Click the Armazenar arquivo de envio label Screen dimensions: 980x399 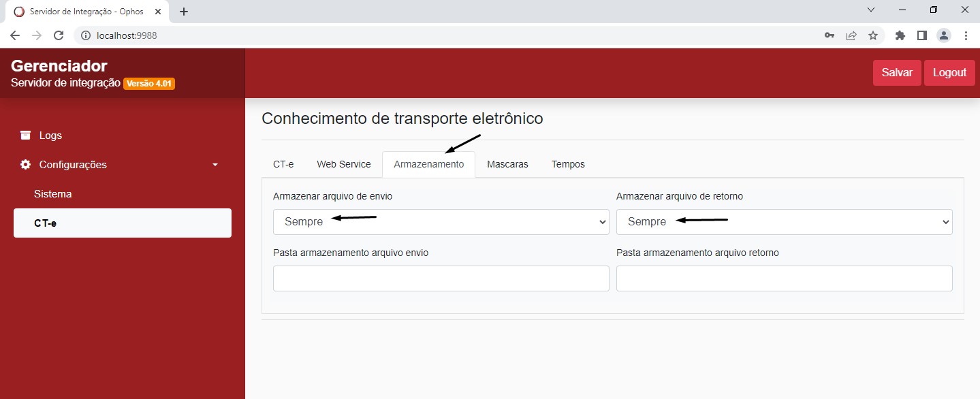[332, 196]
